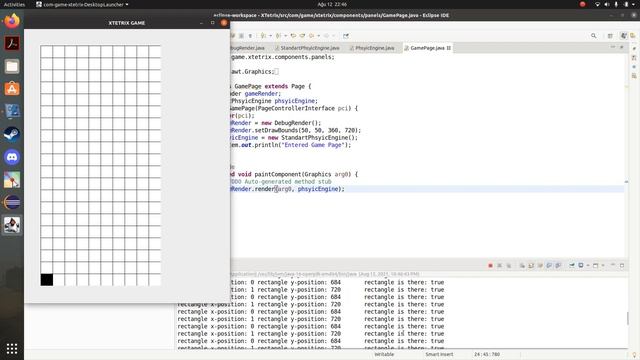640x360 pixels.
Task: Toggle Word Wrap in the console toolbar
Action: [540, 266]
